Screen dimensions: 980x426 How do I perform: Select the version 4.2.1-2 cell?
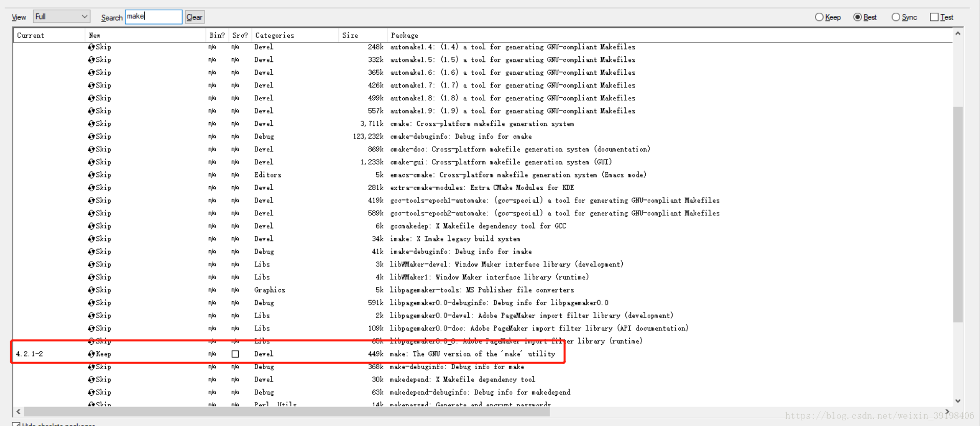30,354
